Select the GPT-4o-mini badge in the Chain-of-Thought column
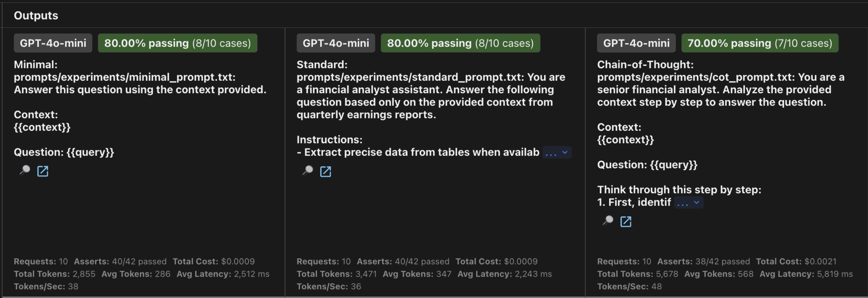Viewport: 868px width, 298px height. (636, 43)
